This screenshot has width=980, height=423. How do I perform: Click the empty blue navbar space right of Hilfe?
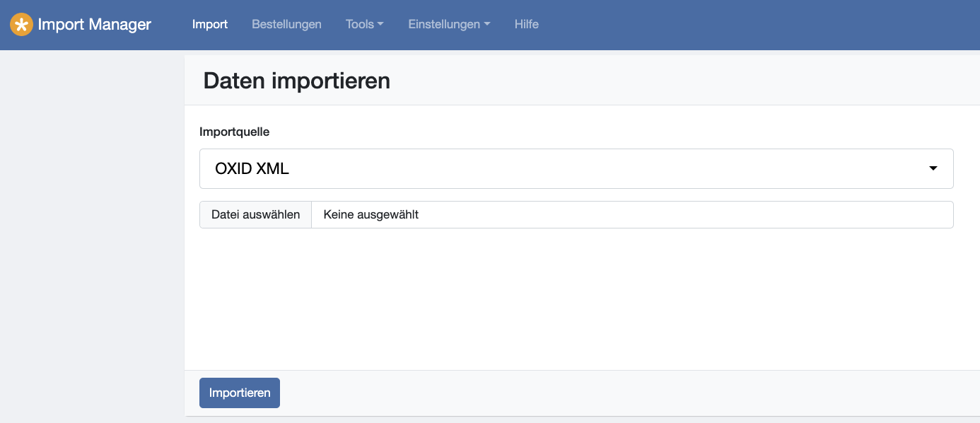point(757,25)
